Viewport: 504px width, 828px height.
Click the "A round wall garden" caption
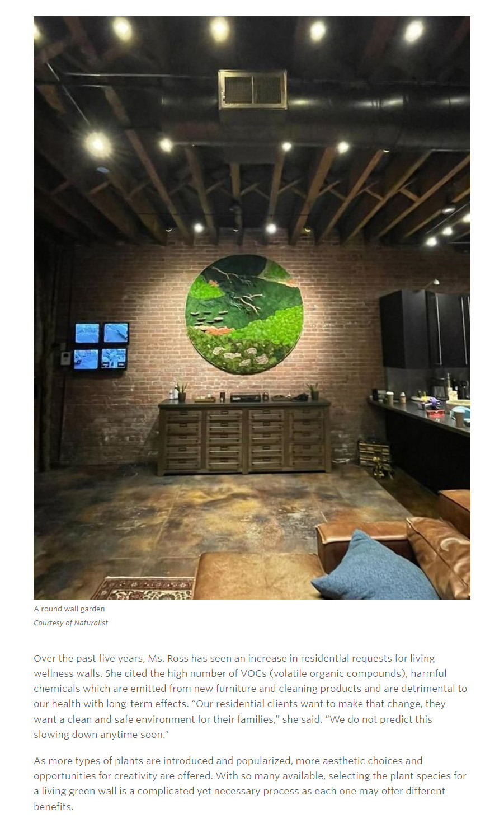(69, 609)
